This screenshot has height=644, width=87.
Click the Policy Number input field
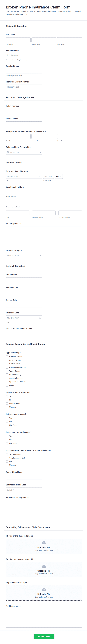(x=24, y=111)
